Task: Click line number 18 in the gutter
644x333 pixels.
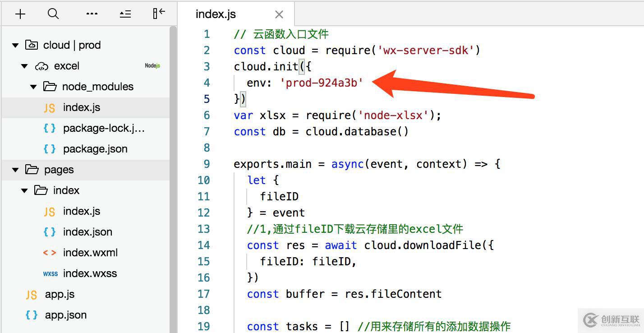Action: 204,310
